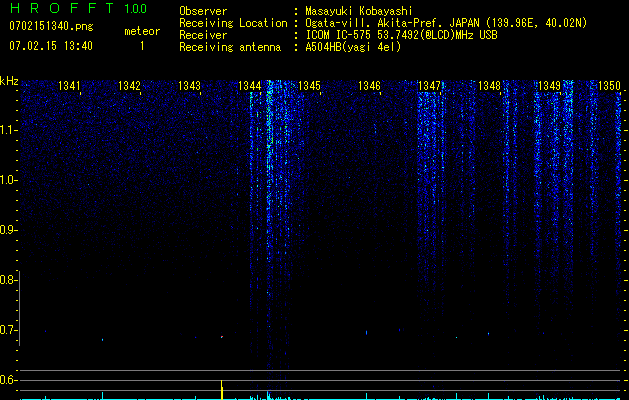The image size is (629, 400).
Task: Click the filename 0702151340.png
Action: (51, 27)
